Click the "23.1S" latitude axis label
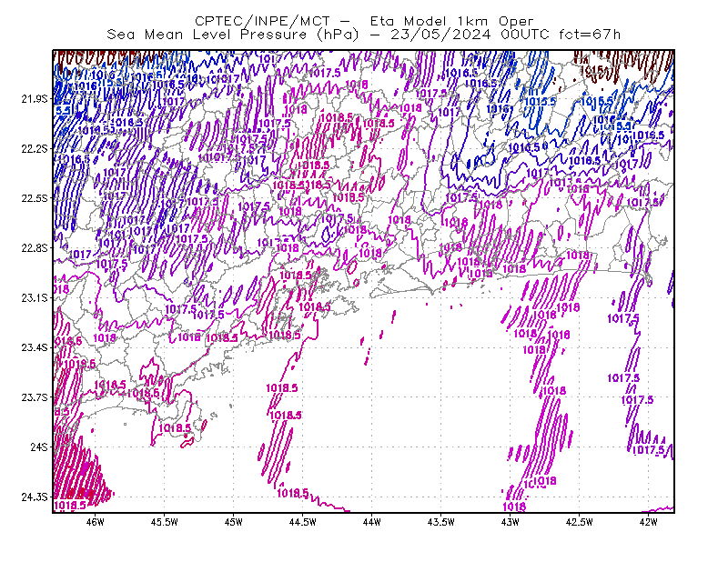Image resolution: width=728 pixels, height=562 pixels. click(35, 297)
